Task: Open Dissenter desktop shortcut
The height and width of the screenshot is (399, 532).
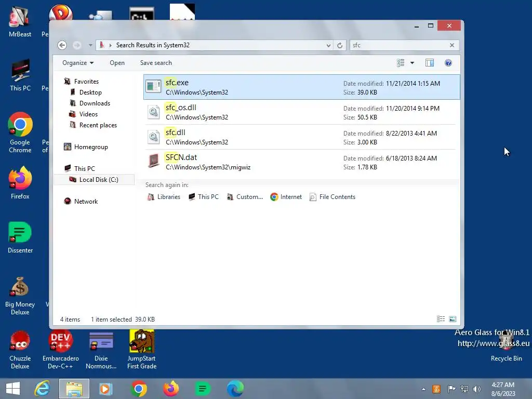Action: (20, 237)
